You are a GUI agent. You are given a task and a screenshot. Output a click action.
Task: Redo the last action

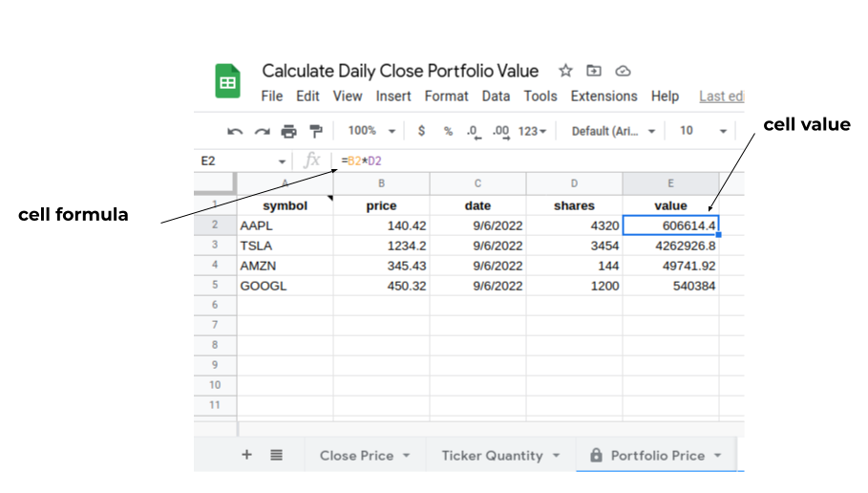click(x=262, y=131)
